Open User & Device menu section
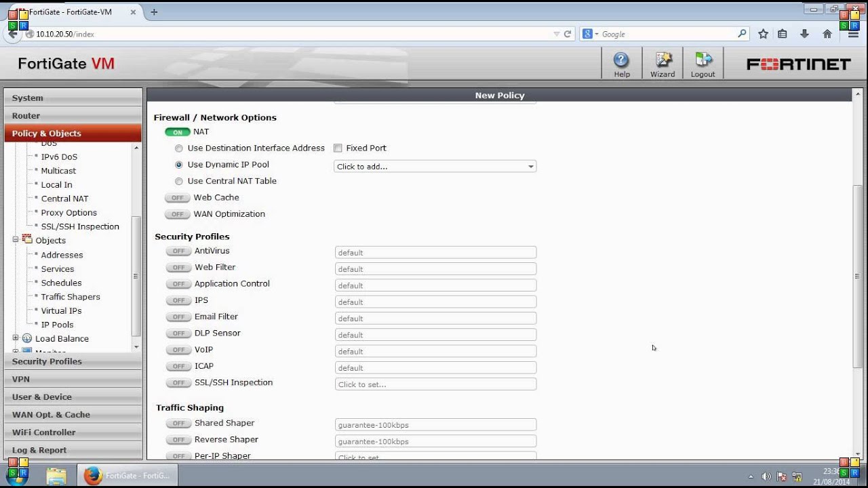Viewport: 868px width, 488px height. tap(73, 396)
